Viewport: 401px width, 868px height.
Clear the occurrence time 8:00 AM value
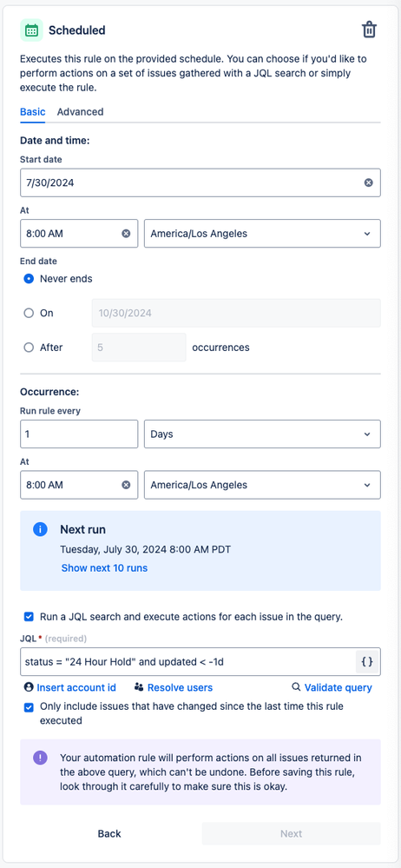click(x=126, y=485)
